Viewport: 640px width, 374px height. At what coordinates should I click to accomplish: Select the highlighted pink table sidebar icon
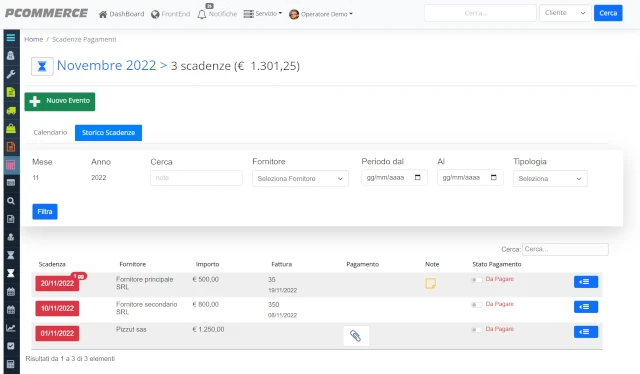click(11, 165)
